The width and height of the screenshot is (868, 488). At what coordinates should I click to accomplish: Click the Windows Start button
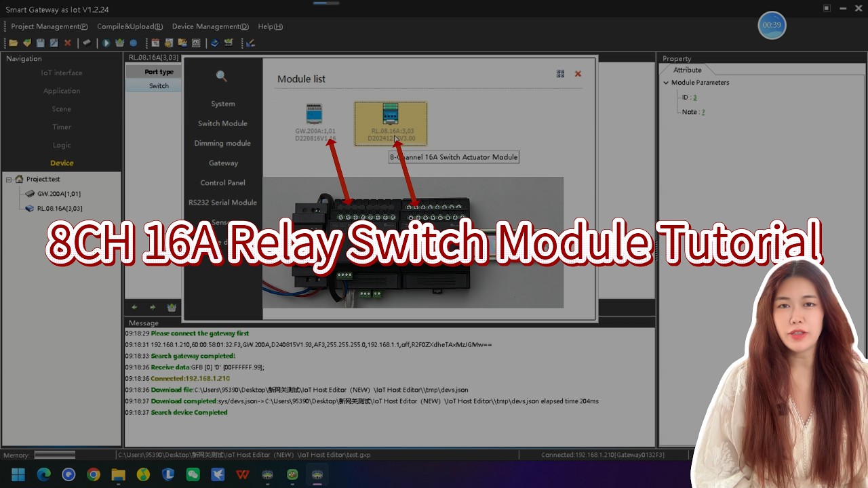[18, 475]
